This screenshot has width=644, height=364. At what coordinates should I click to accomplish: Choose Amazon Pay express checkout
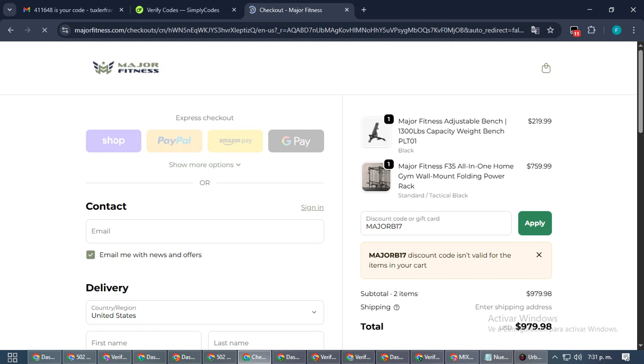point(235,141)
